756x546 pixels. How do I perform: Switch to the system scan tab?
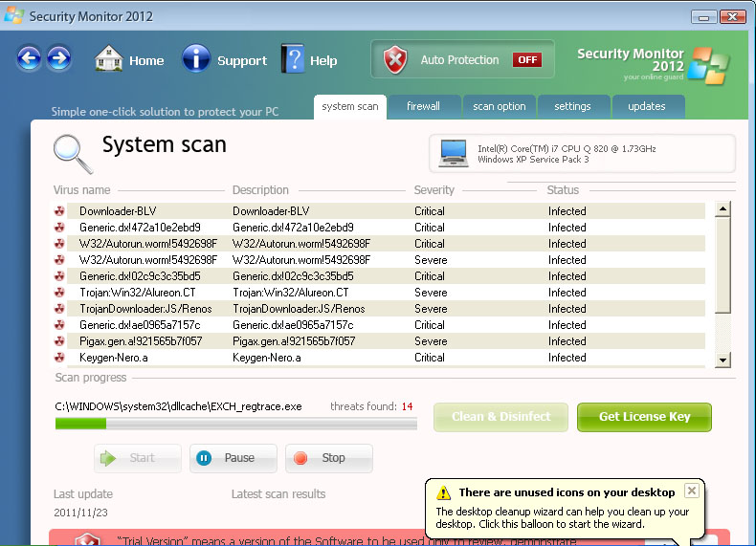coord(350,106)
